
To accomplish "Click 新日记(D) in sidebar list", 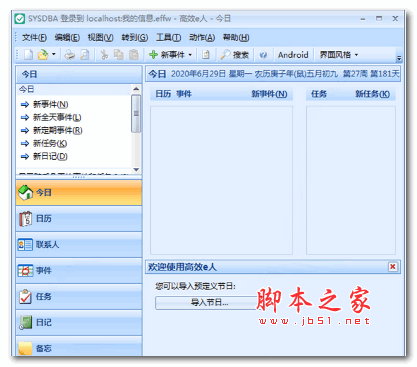I will 50,157.
